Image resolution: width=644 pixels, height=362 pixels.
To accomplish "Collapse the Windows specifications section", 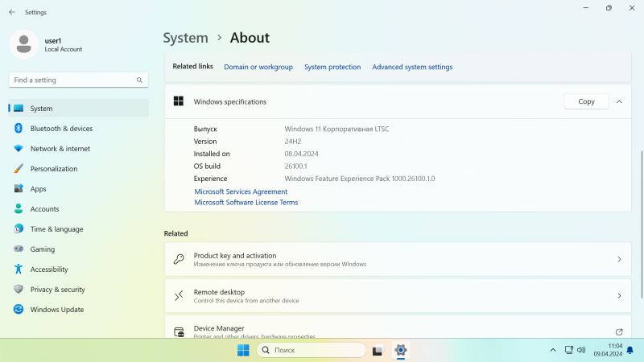I will pyautogui.click(x=619, y=102).
